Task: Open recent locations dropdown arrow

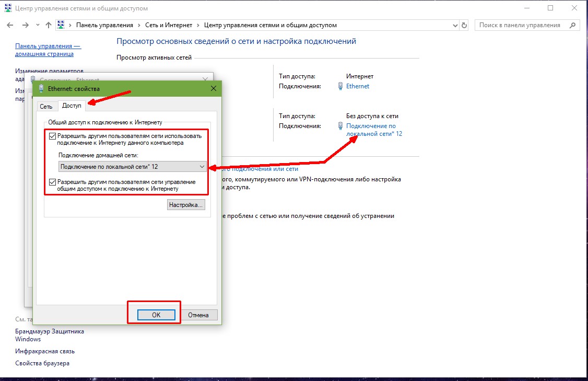Action: [x=38, y=25]
